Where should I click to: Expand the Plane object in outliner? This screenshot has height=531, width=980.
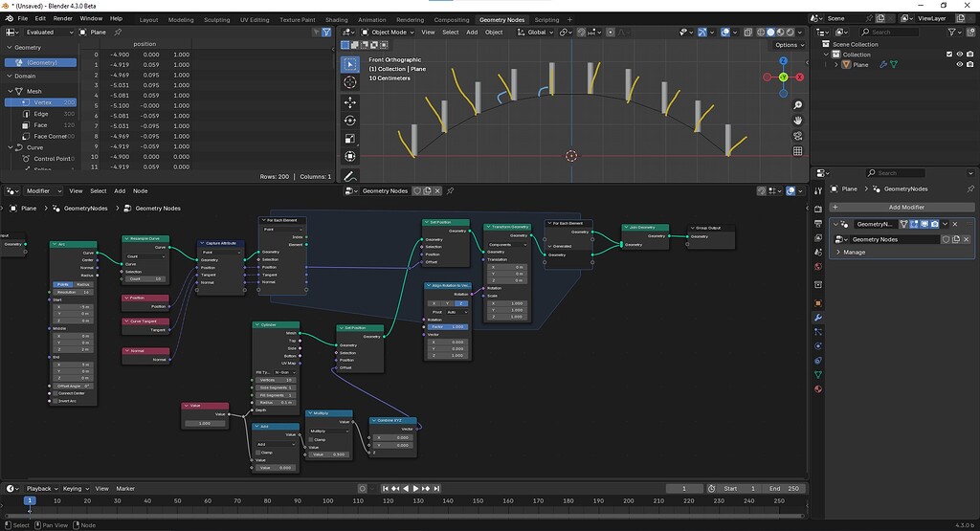pyautogui.click(x=836, y=64)
